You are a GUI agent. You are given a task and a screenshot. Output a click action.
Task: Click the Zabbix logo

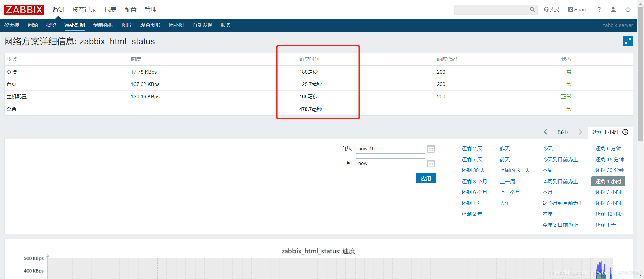click(x=24, y=10)
